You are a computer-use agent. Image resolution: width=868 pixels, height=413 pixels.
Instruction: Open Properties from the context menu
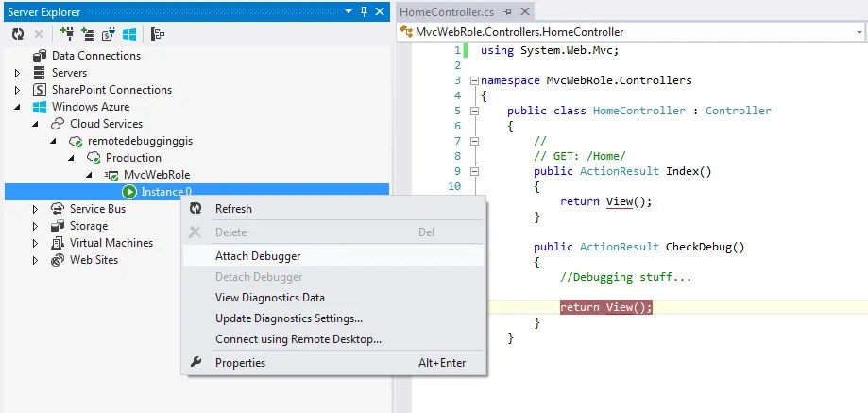tap(333, 363)
